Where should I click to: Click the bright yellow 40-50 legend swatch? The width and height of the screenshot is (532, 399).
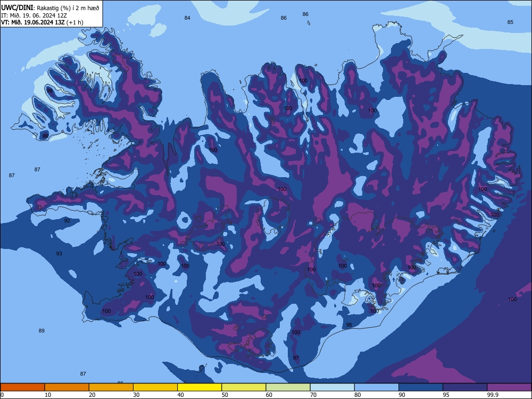pyautogui.click(x=199, y=387)
